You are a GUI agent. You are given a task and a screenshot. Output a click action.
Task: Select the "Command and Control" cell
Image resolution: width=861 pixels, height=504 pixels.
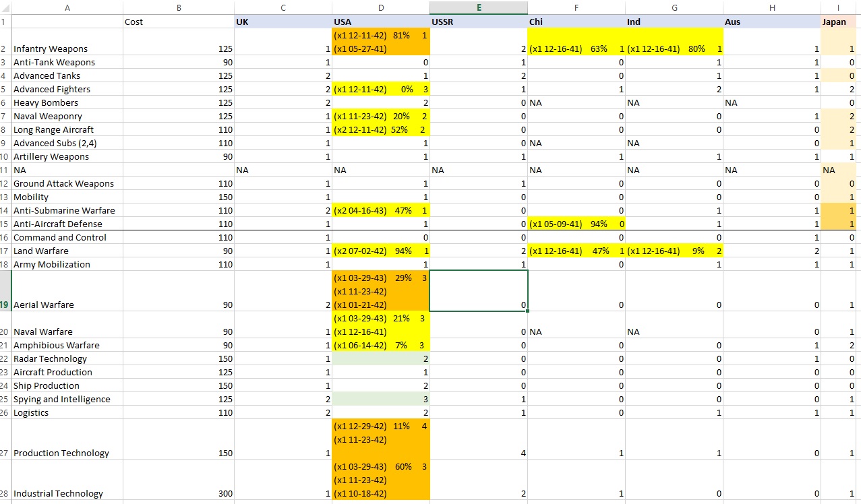[x=67, y=237]
